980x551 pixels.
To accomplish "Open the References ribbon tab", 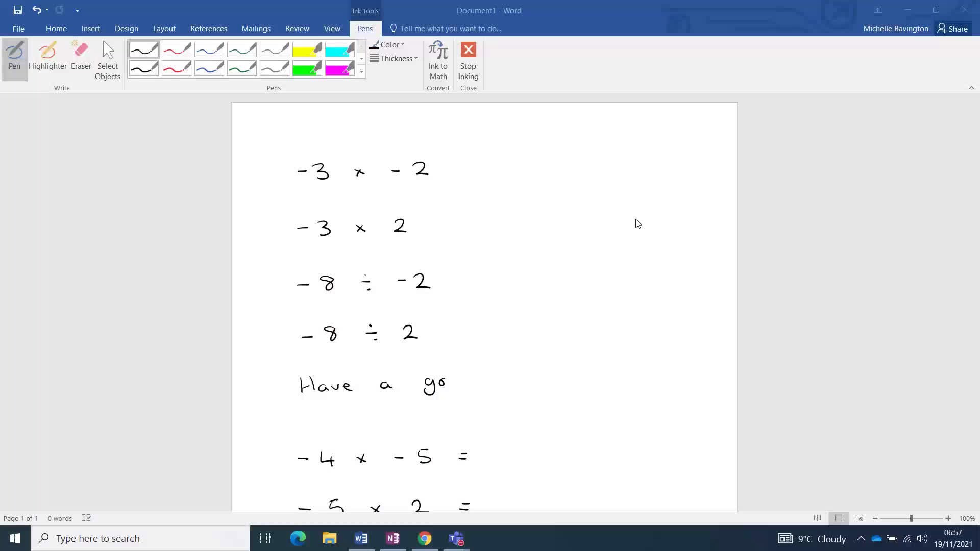I will pos(209,28).
